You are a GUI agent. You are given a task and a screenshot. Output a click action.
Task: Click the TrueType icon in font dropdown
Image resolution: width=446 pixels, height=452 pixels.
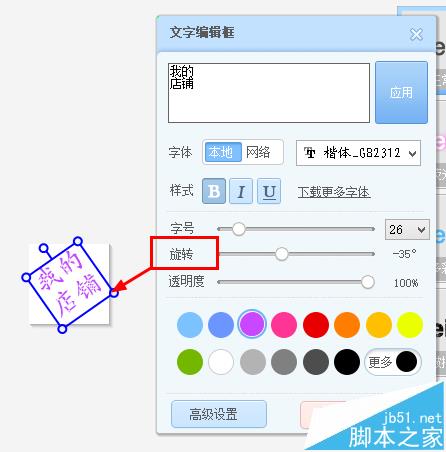[309, 153]
